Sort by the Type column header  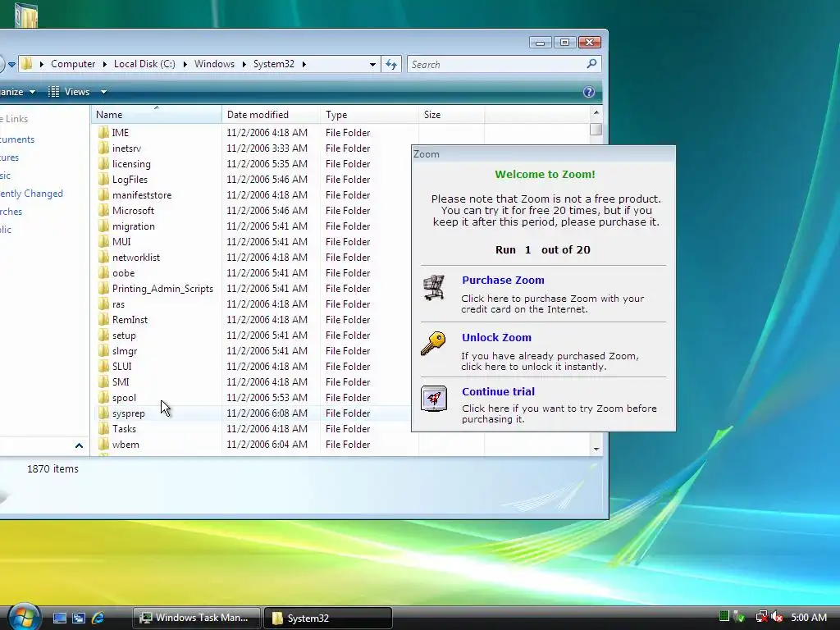tap(369, 114)
